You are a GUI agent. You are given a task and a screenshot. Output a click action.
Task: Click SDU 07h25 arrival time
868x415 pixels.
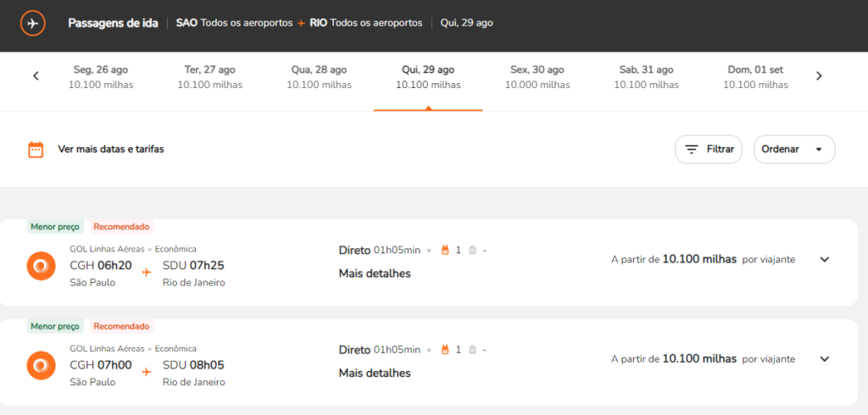(193, 266)
